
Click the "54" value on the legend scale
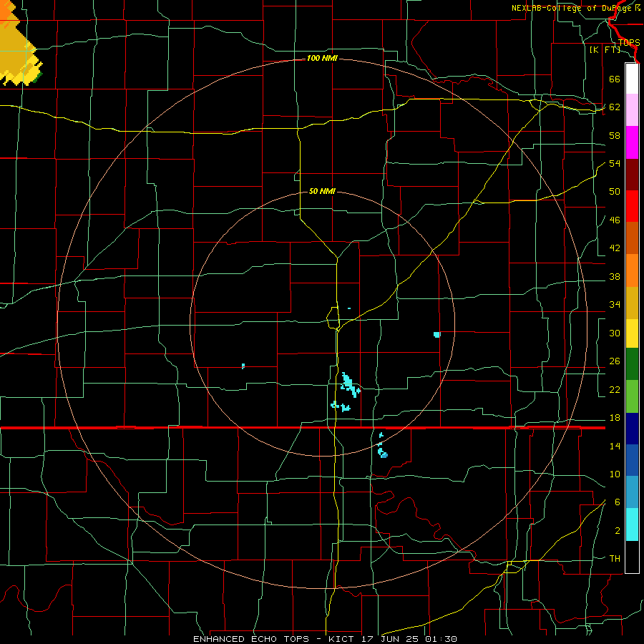pyautogui.click(x=615, y=163)
